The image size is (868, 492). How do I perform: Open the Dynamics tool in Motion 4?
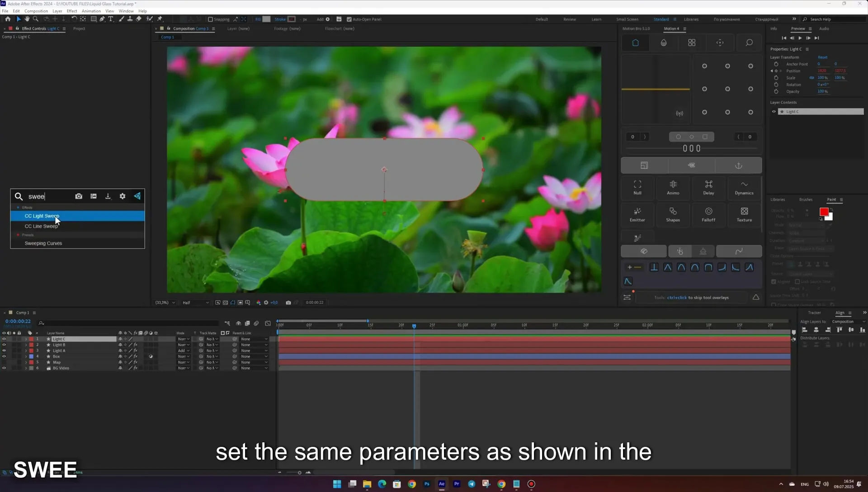[x=744, y=188]
